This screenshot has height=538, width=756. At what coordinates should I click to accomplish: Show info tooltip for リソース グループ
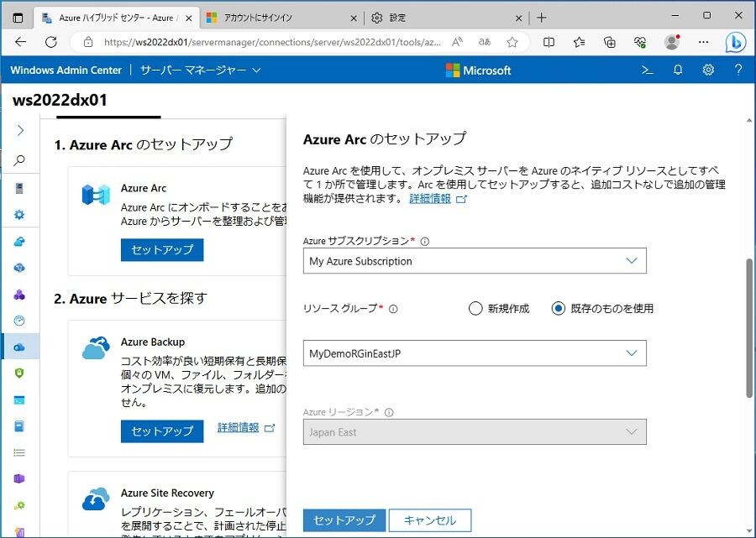[393, 309]
